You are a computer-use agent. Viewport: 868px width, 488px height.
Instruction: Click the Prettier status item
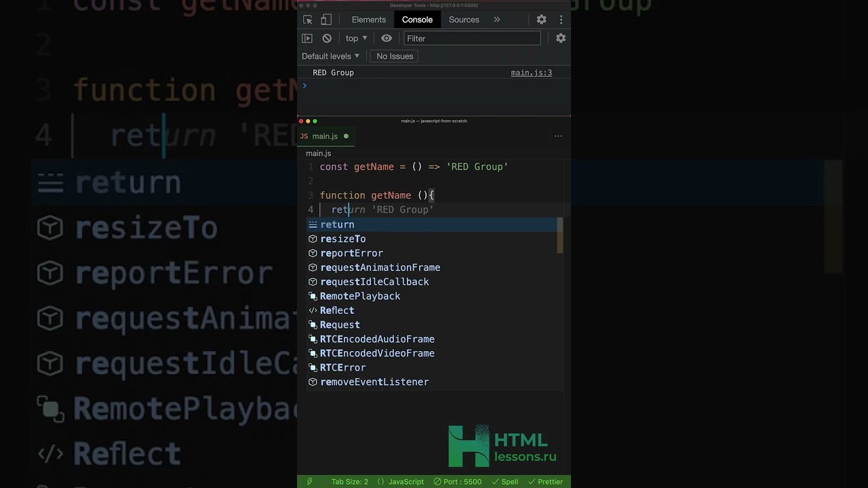[x=545, y=482]
